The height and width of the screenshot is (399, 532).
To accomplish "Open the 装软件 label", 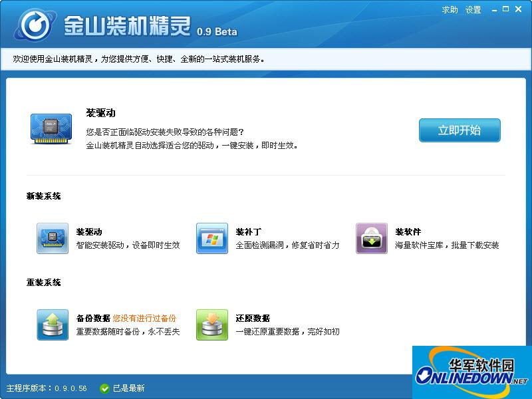I will (408, 231).
